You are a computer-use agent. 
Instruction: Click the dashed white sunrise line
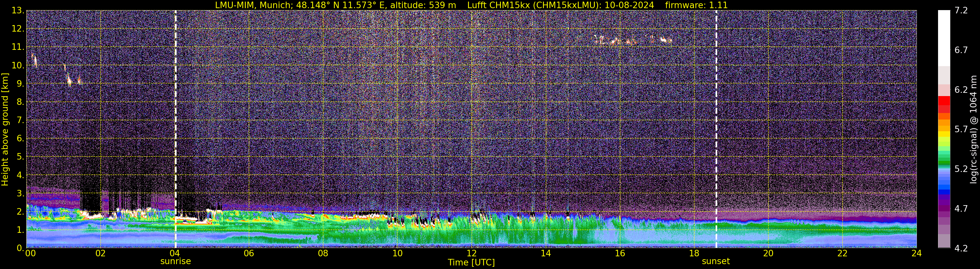pyautogui.click(x=175, y=129)
